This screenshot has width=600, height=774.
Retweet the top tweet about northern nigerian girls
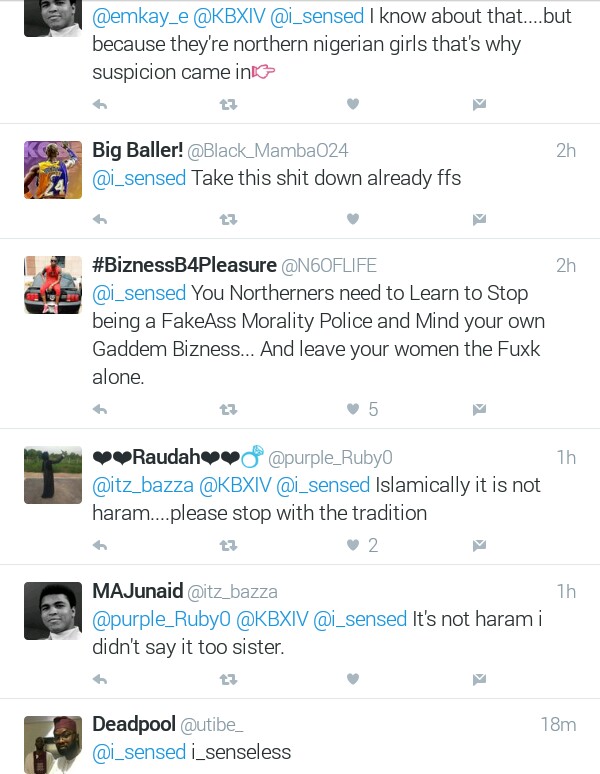tap(228, 105)
